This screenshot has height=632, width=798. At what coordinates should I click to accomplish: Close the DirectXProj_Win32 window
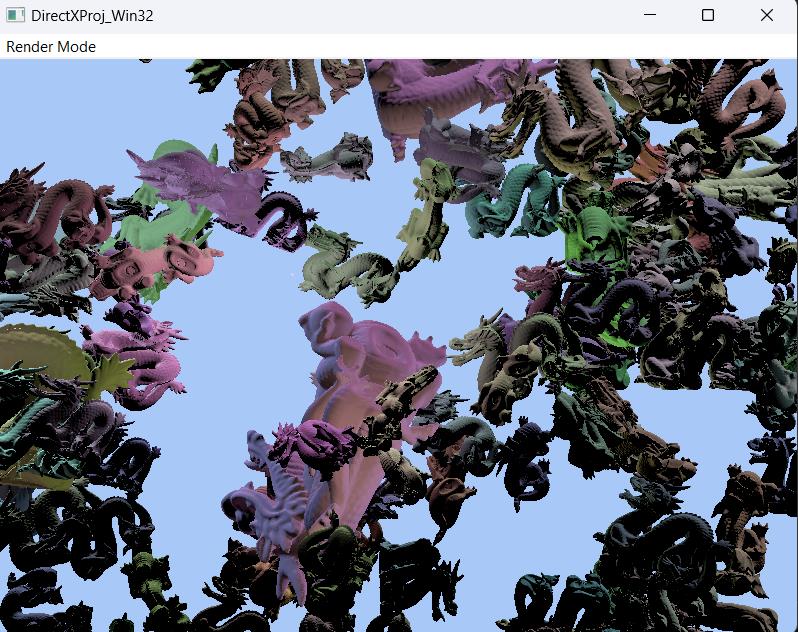click(x=766, y=16)
